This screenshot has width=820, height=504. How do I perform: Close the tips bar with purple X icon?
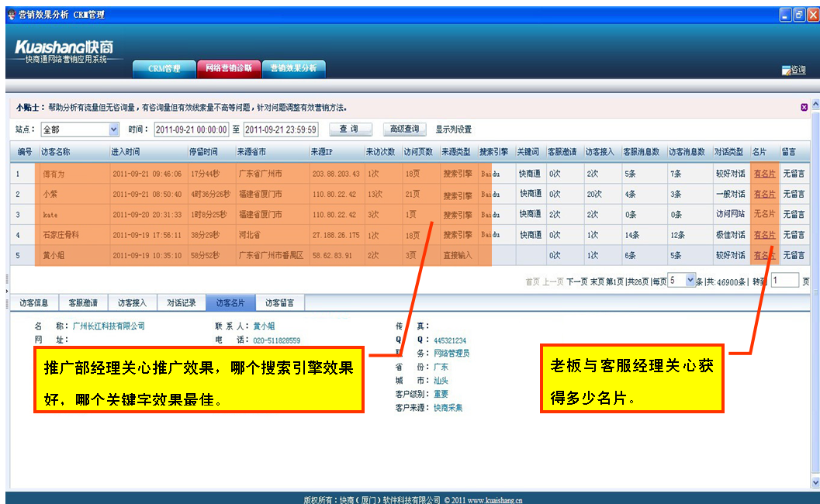pyautogui.click(x=804, y=107)
